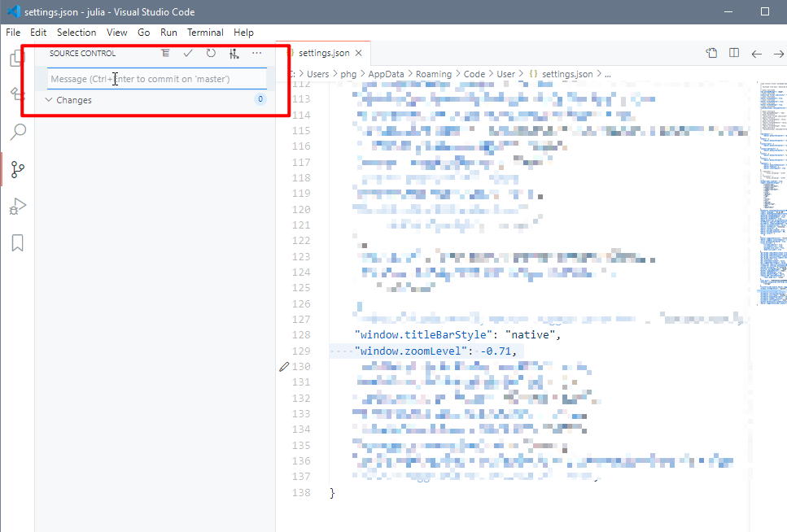Open Search from the activity bar
787x532 pixels.
[x=18, y=132]
